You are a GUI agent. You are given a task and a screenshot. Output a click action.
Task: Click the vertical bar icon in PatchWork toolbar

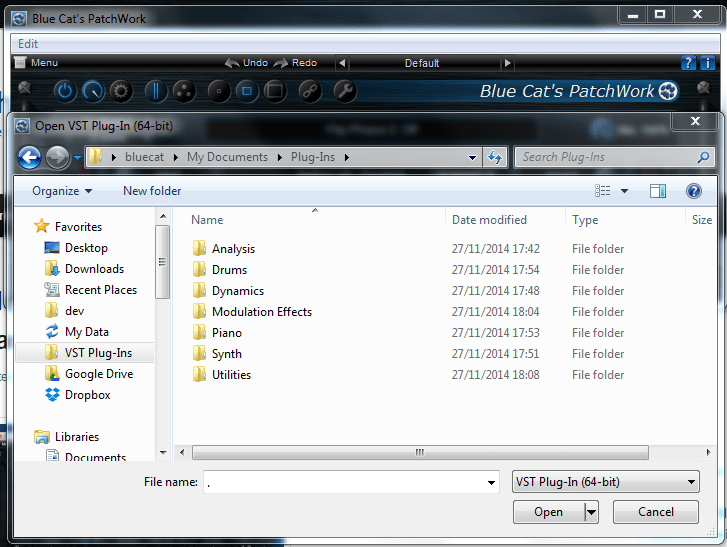pyautogui.click(x=156, y=91)
